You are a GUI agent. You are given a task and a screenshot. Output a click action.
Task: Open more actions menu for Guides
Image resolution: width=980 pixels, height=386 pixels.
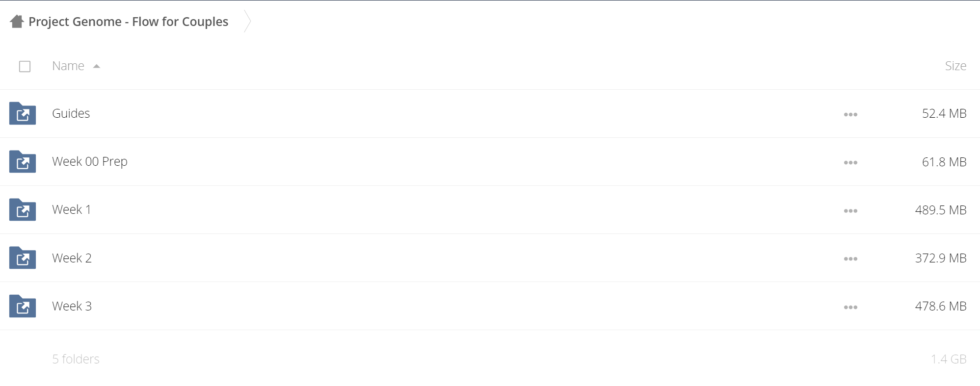pos(850,114)
